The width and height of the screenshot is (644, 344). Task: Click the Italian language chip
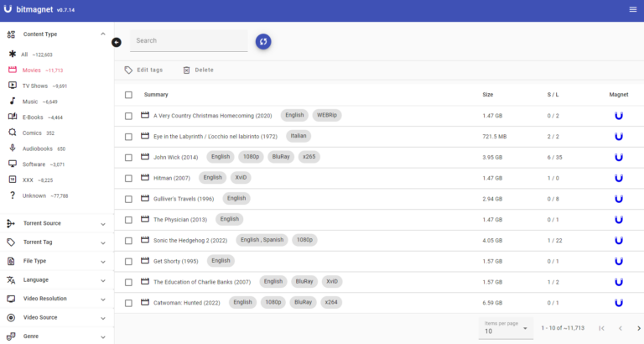pos(299,136)
